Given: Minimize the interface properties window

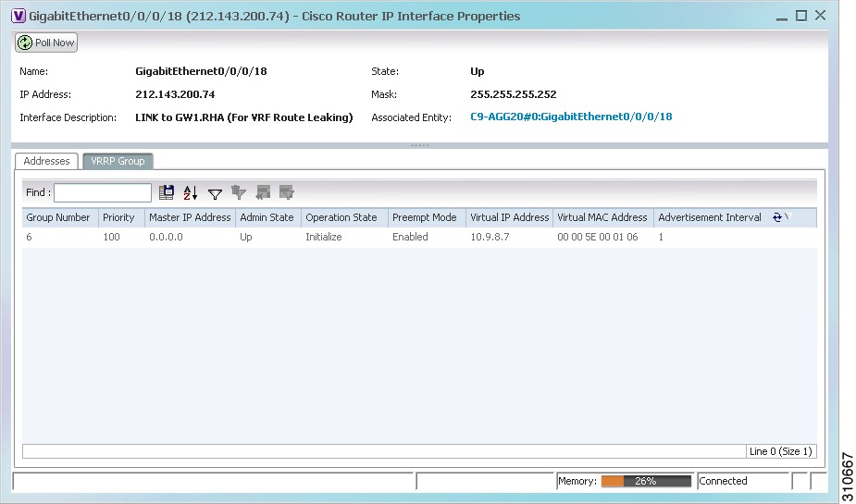Looking at the screenshot, I should pos(782,18).
